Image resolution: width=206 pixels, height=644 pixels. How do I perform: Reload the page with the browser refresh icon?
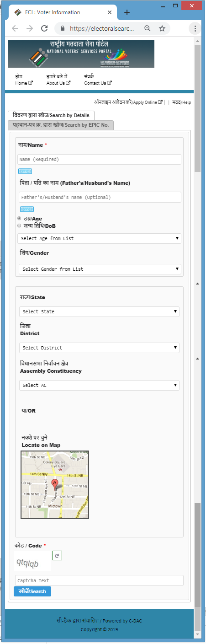pos(44,28)
